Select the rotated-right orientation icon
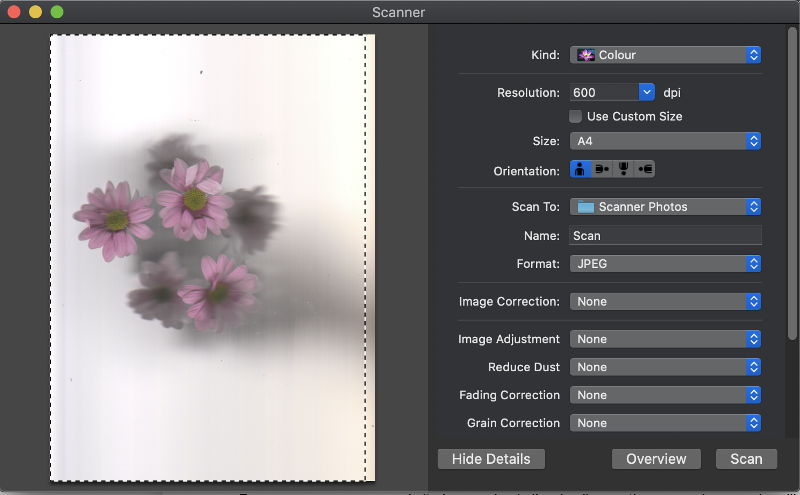The image size is (800, 495). pos(645,169)
